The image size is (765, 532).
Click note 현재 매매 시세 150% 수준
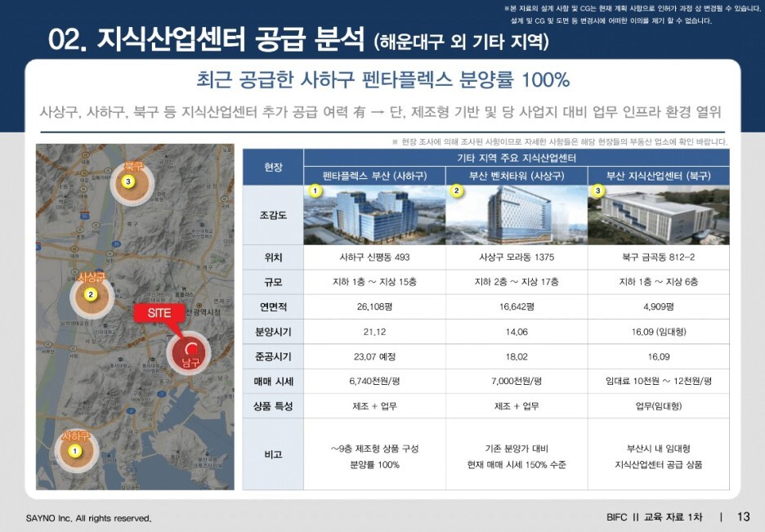click(x=517, y=465)
